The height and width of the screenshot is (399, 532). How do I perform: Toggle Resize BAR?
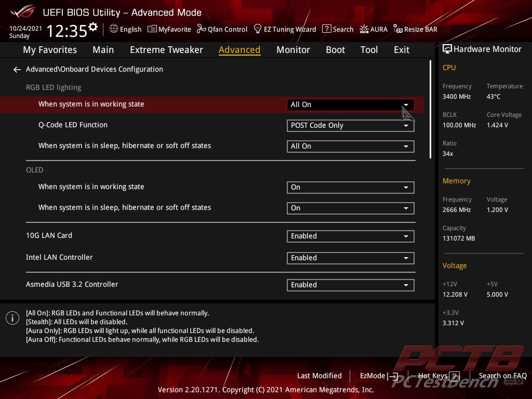pyautogui.click(x=415, y=29)
